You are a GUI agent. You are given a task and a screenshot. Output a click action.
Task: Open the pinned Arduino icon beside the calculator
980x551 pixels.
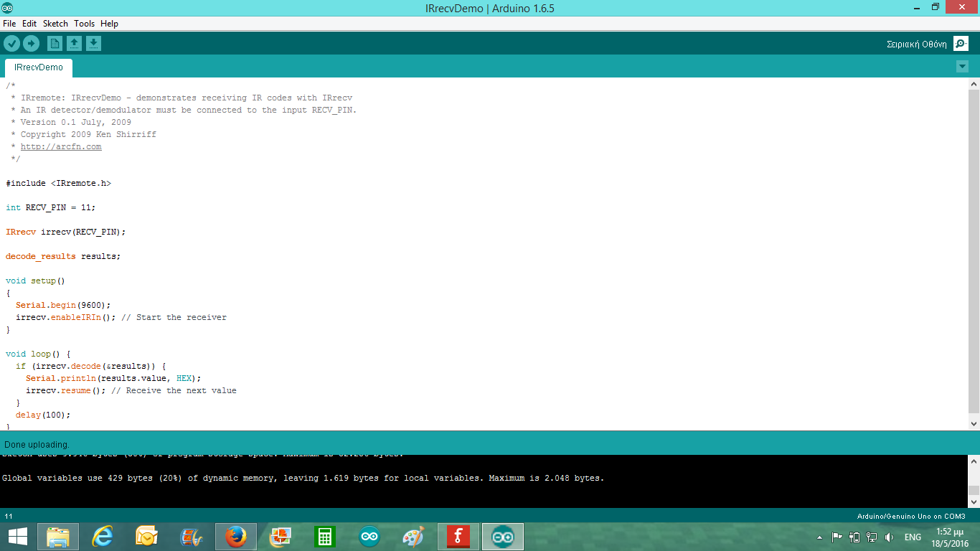(369, 537)
